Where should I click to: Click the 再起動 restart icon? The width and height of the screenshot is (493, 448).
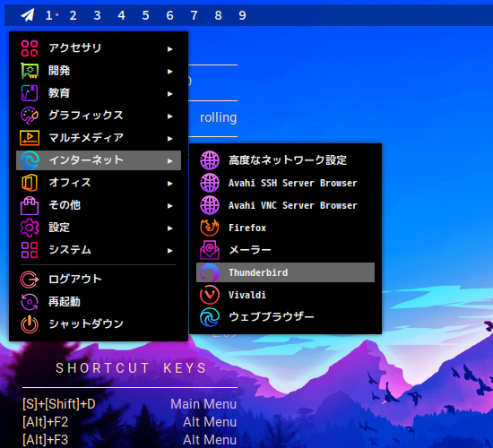[30, 302]
